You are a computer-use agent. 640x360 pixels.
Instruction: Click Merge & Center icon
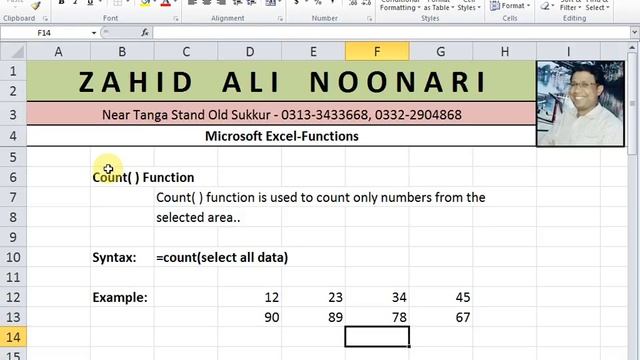tap(270, 3)
